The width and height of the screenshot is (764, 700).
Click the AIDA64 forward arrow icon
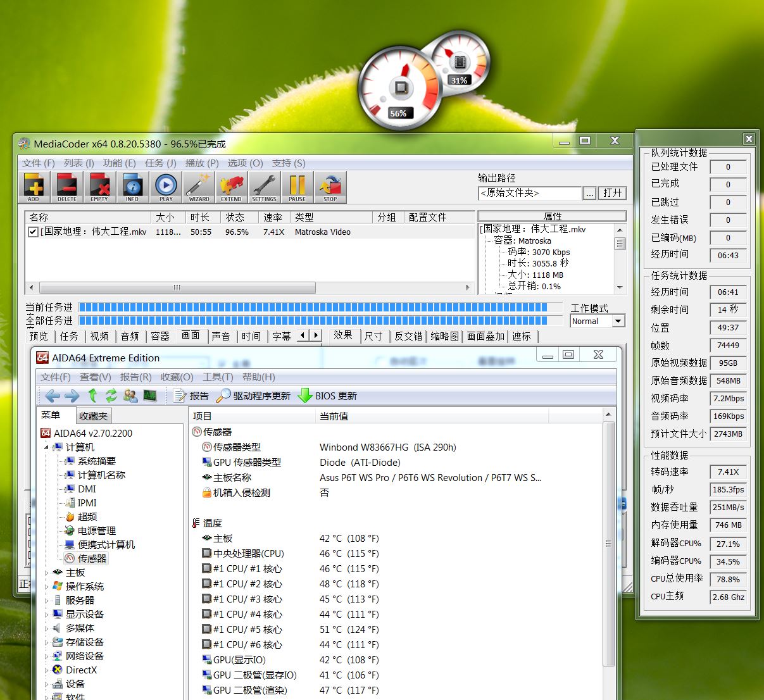pyautogui.click(x=72, y=396)
